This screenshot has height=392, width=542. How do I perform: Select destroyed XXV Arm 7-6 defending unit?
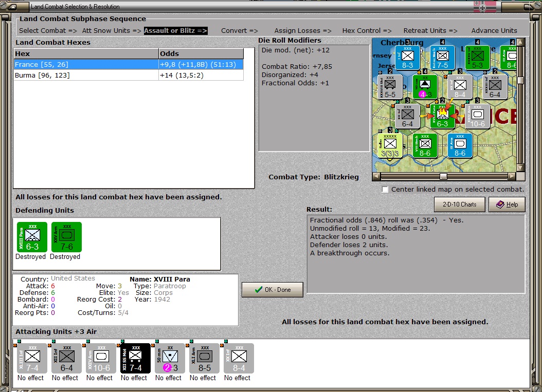pos(67,237)
